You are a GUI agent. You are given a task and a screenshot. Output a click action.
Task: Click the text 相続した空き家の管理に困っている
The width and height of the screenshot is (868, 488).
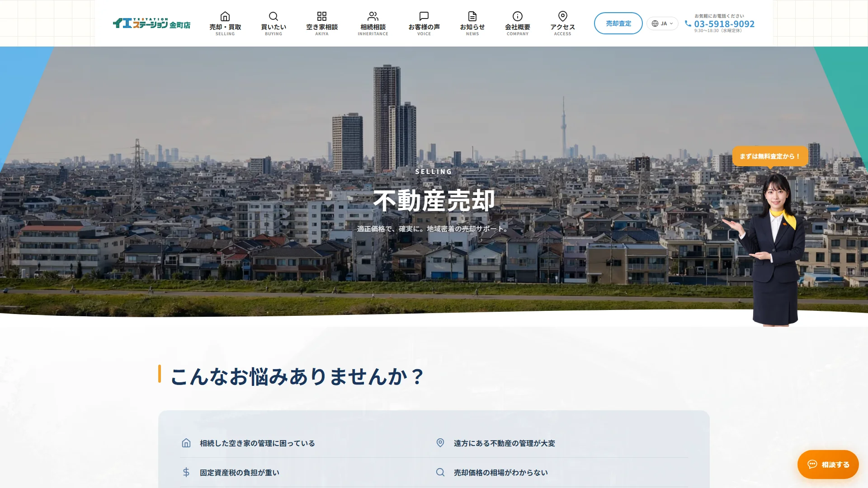click(x=257, y=443)
